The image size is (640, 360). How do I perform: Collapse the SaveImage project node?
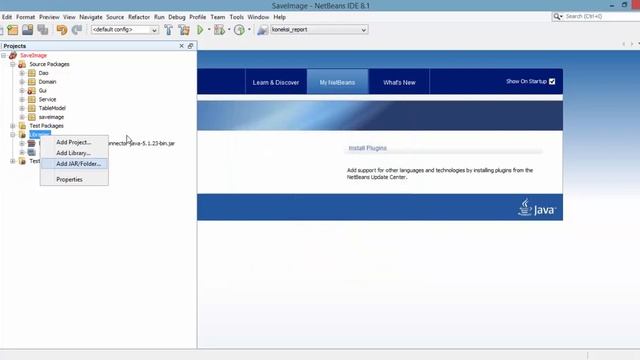pos(4,55)
